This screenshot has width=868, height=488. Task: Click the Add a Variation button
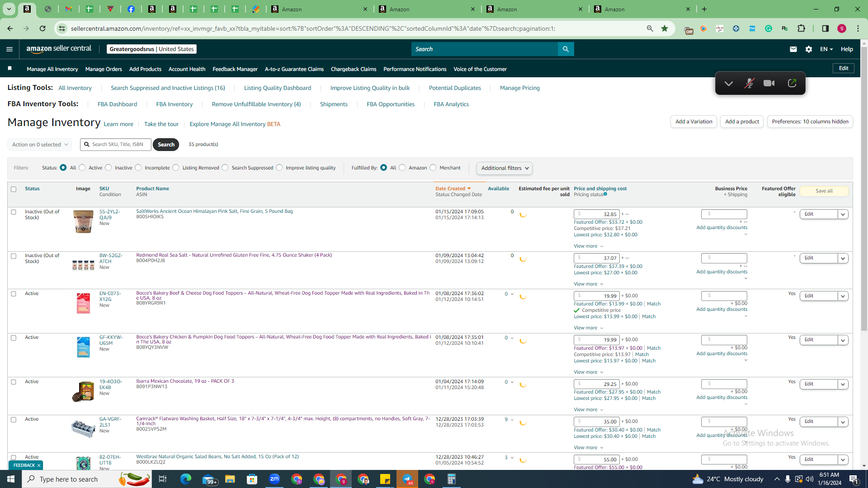pyautogui.click(x=693, y=122)
